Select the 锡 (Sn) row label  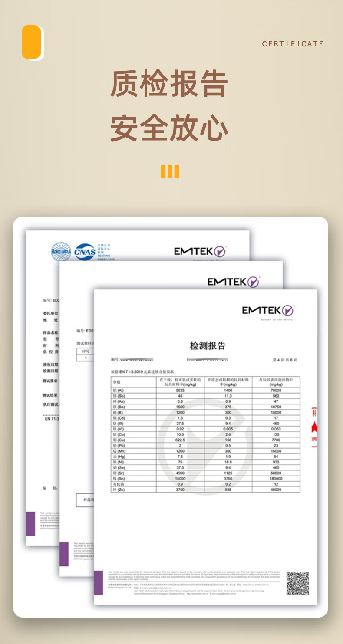pos(119,479)
